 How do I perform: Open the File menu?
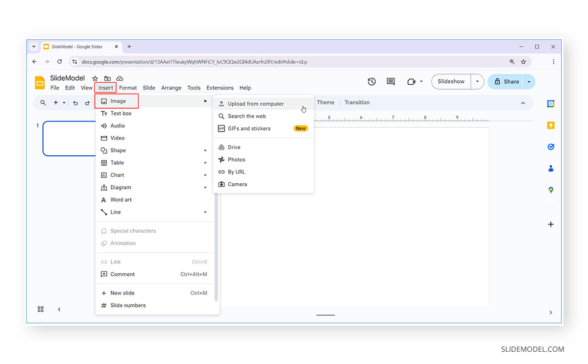[55, 88]
